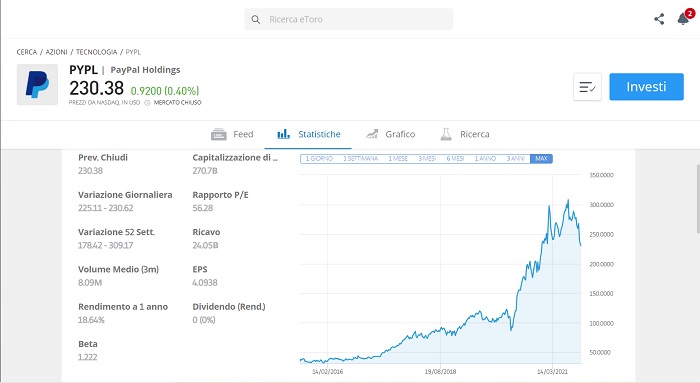The height and width of the screenshot is (383, 700).
Task: Click the Ricavo label
Action: (206, 232)
